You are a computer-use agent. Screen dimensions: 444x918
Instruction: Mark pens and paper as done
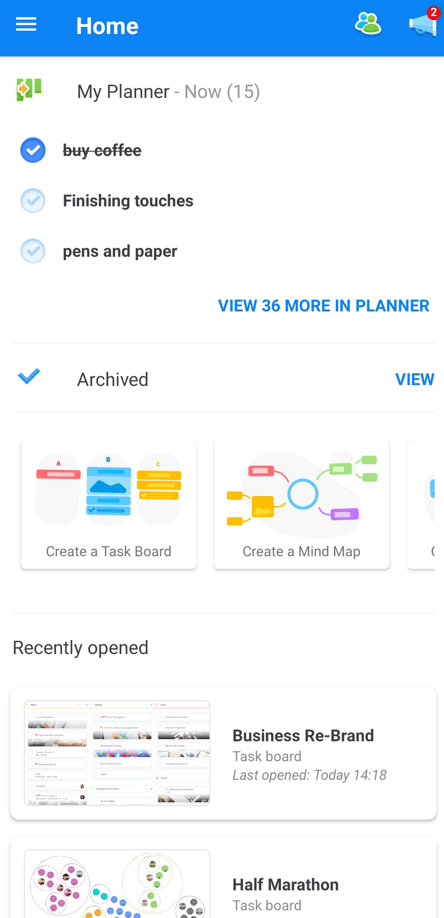[x=33, y=251]
